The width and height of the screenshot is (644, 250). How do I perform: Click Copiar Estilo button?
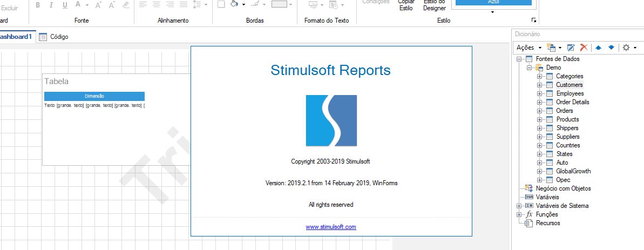tap(406, 5)
